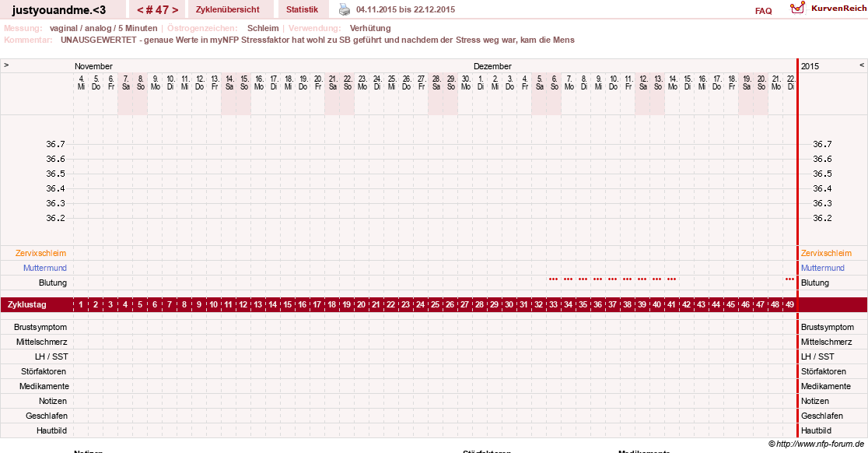Click the Zyklustag header label
Image resolution: width=868 pixels, height=453 pixels.
[27, 304]
